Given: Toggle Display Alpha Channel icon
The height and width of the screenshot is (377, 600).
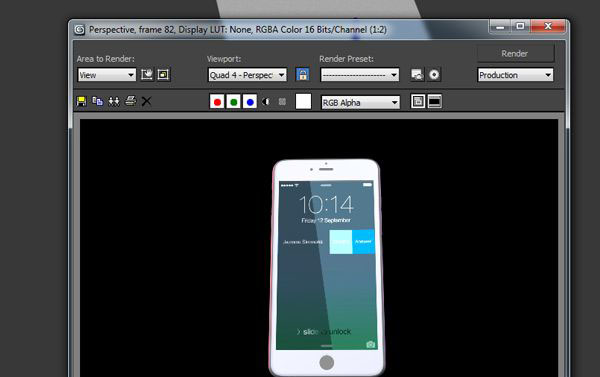Looking at the screenshot, I should pos(266,102).
